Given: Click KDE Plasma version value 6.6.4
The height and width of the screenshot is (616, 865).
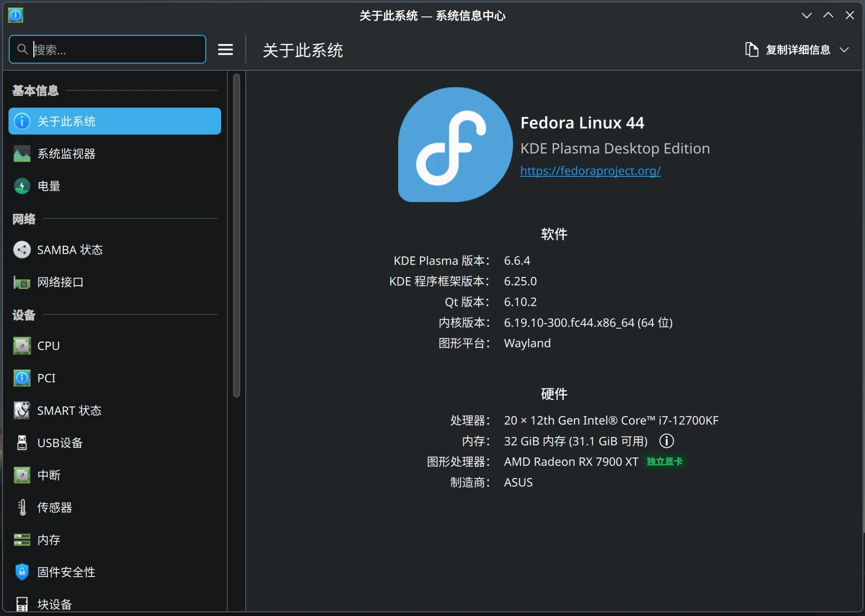Looking at the screenshot, I should [517, 261].
